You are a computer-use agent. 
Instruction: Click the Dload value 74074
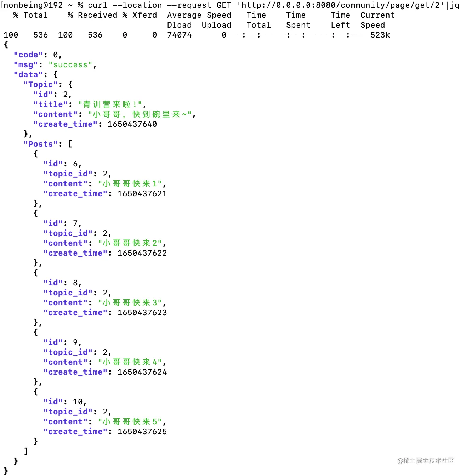(180, 35)
